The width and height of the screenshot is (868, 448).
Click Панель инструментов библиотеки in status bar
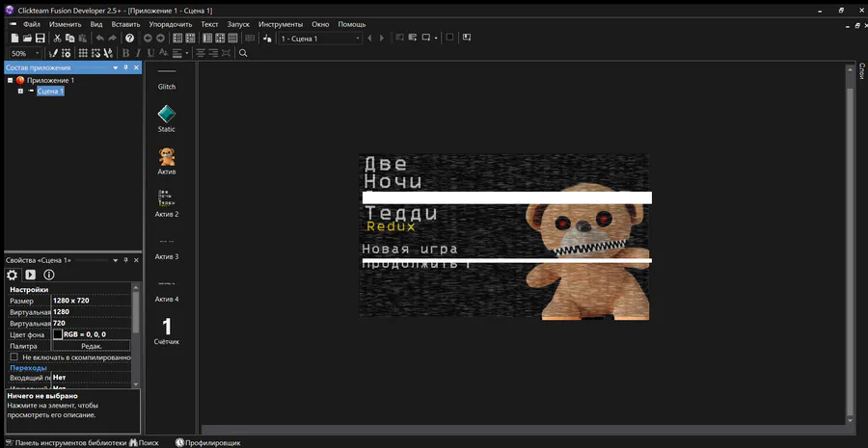coord(65,443)
